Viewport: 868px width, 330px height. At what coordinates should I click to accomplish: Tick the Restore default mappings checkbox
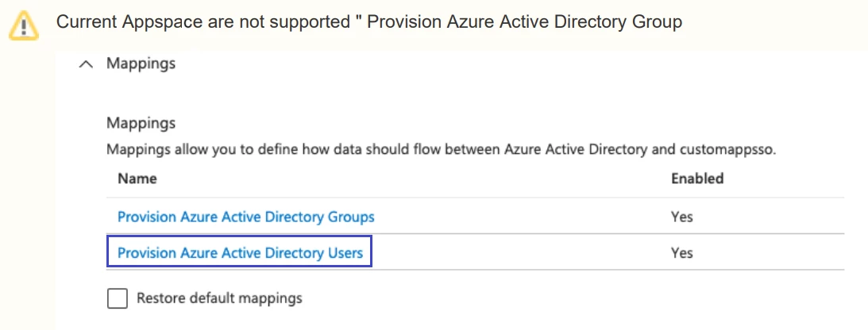point(117,299)
